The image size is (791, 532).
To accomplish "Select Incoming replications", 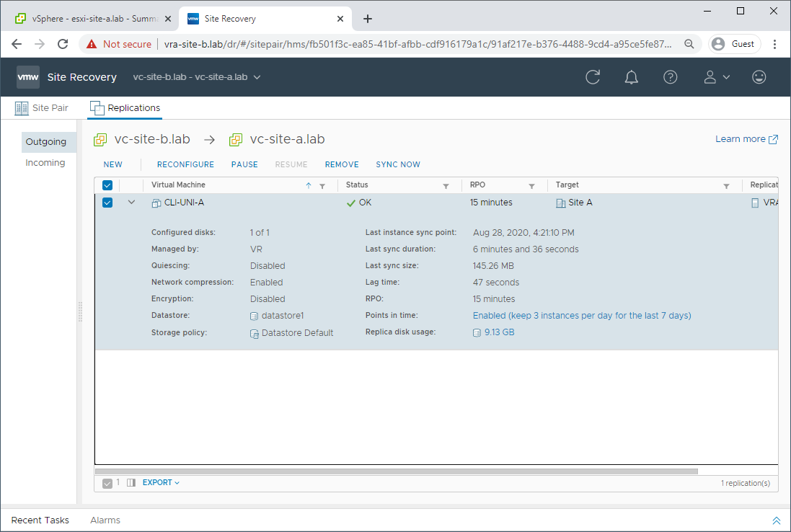I will click(x=45, y=162).
